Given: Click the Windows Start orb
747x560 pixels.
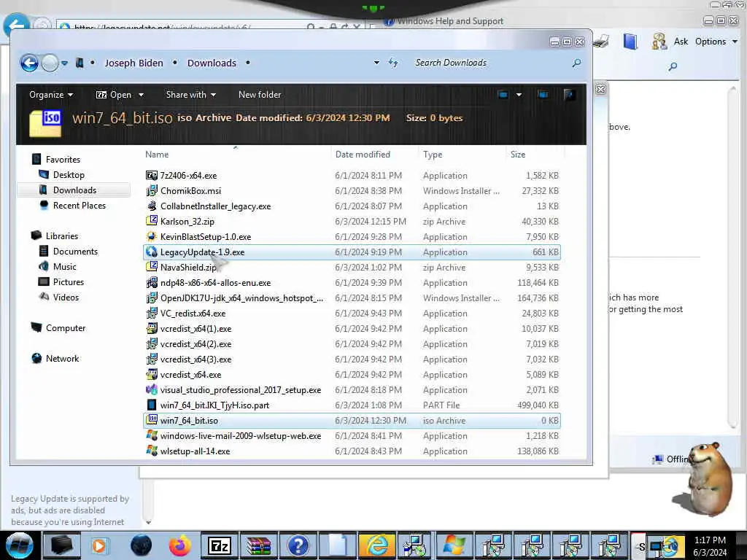Looking at the screenshot, I should click(x=19, y=545).
